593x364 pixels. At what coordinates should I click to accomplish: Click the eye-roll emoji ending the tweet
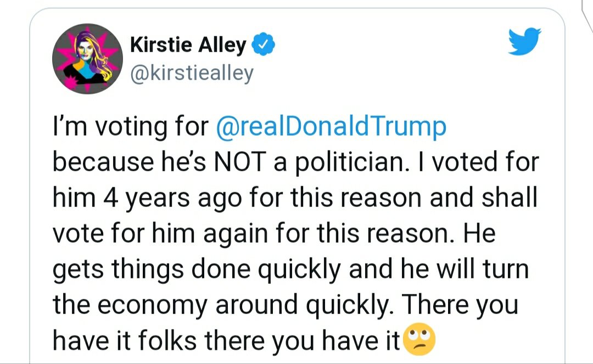point(419,340)
